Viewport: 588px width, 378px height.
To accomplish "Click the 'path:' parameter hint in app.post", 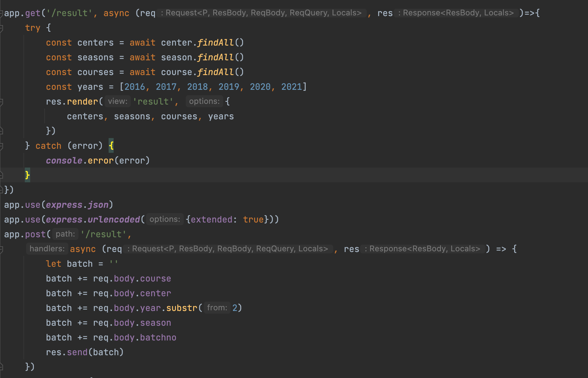I will click(65, 234).
